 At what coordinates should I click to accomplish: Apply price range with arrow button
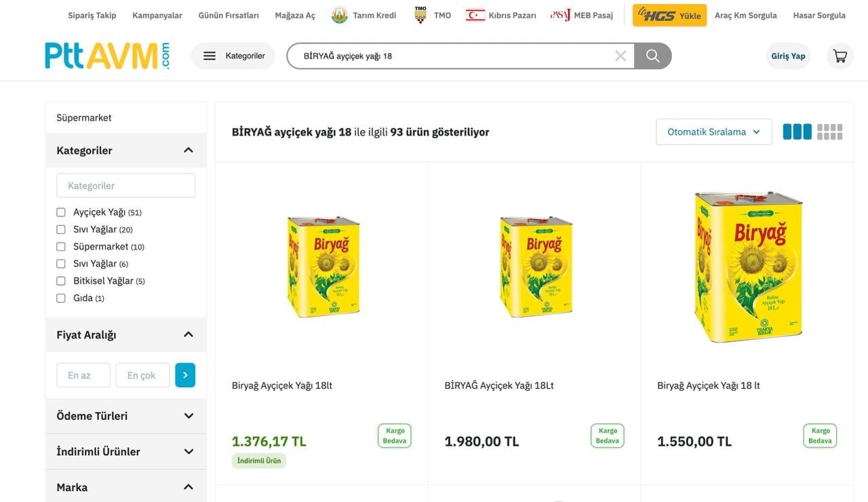[x=185, y=375]
